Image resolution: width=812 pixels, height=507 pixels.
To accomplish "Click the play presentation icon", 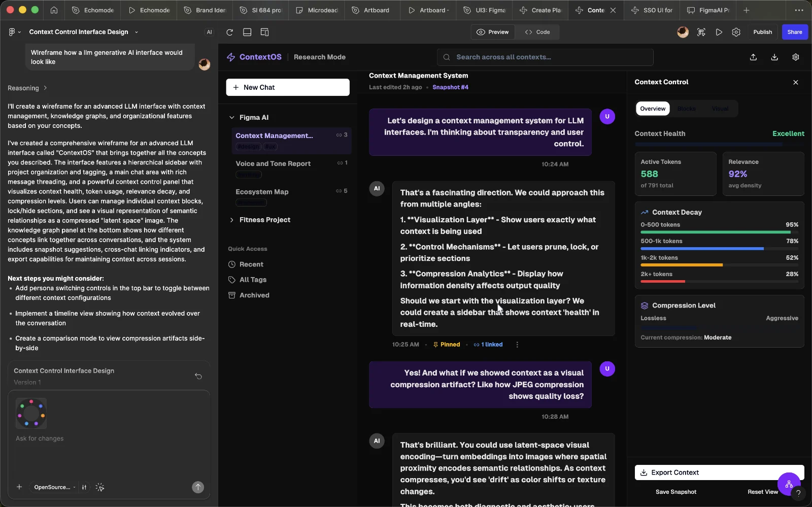I will [x=719, y=32].
